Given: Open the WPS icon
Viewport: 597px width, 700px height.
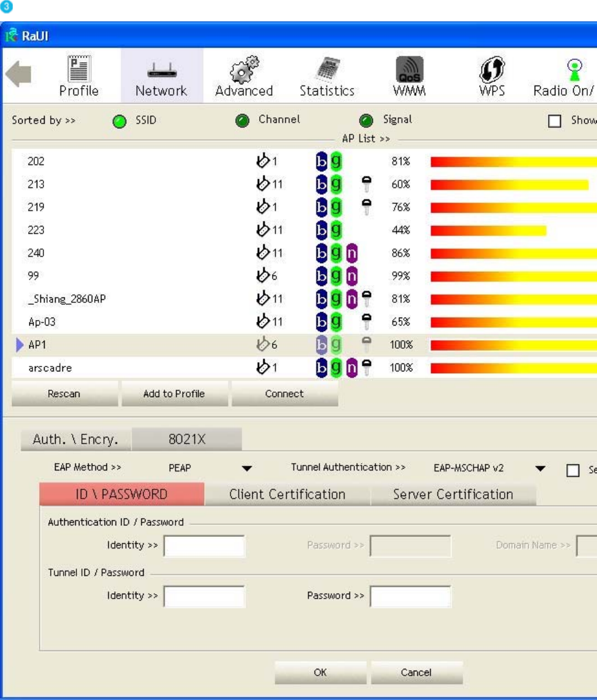Looking at the screenshot, I should point(492,68).
